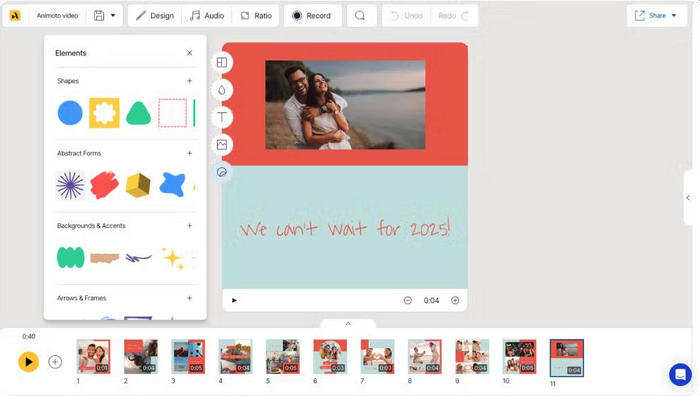The width and height of the screenshot is (700, 396).
Task: Increase block duration with plus button
Action: (x=455, y=300)
